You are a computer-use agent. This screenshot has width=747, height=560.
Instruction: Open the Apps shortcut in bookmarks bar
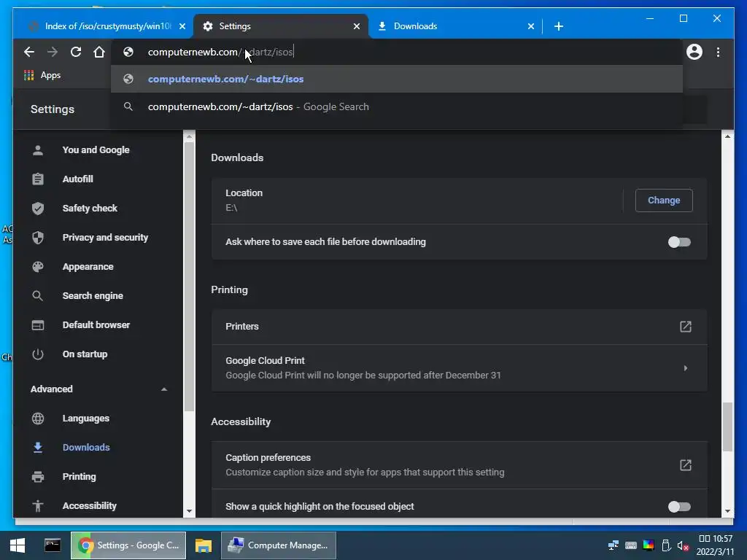(x=42, y=75)
